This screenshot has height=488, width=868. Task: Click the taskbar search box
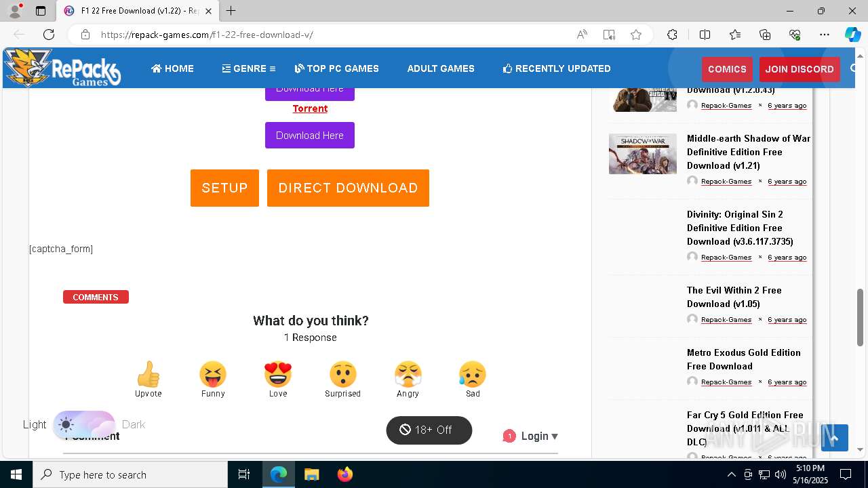tap(130, 474)
